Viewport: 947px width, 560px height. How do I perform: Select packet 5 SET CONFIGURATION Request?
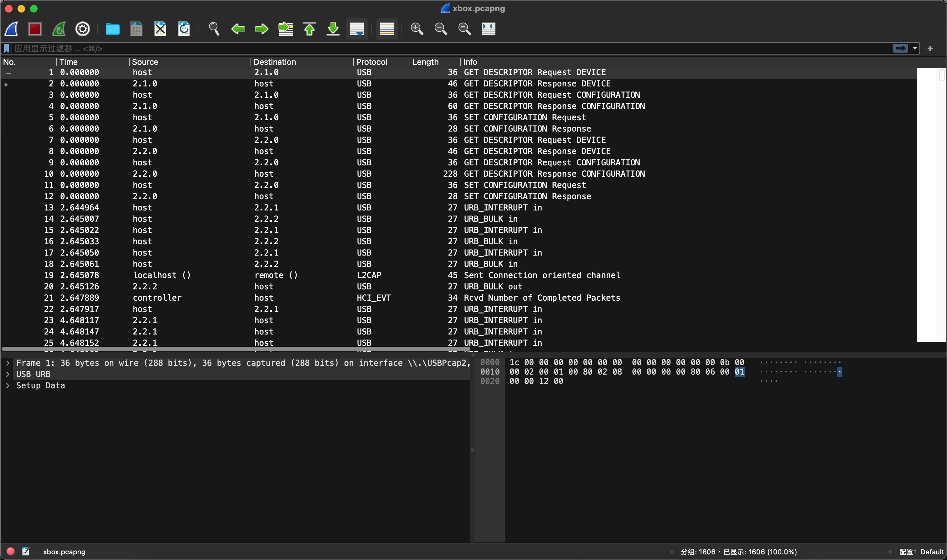pos(459,117)
